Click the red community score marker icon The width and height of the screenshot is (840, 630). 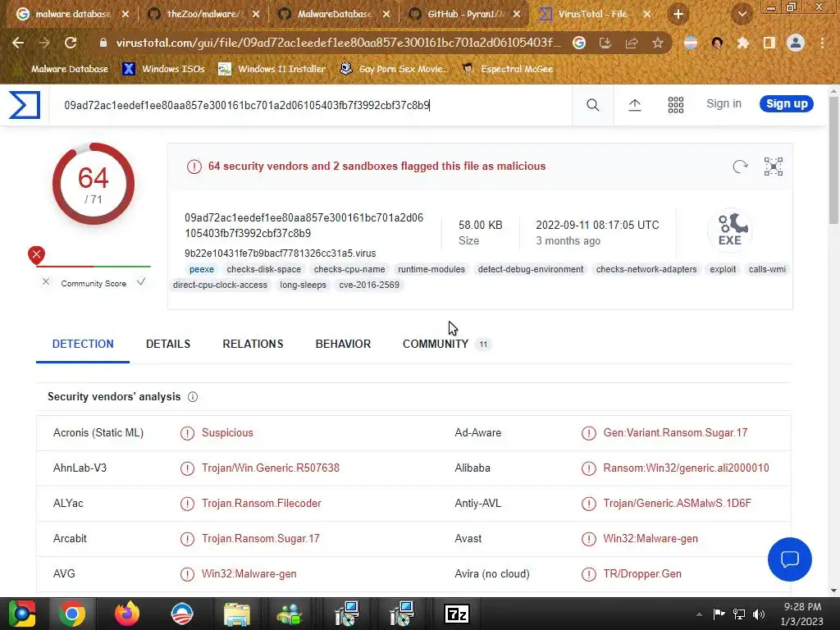36,255
